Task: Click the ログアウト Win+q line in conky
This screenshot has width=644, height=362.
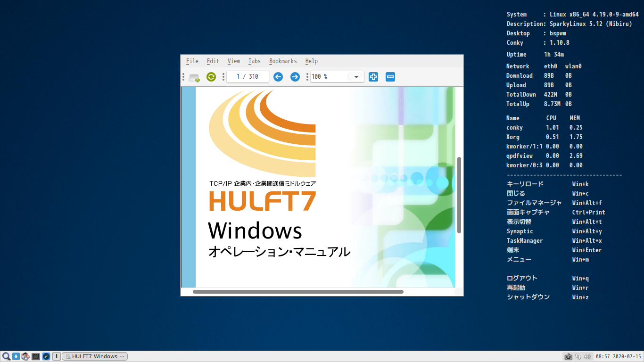Action: coord(548,278)
